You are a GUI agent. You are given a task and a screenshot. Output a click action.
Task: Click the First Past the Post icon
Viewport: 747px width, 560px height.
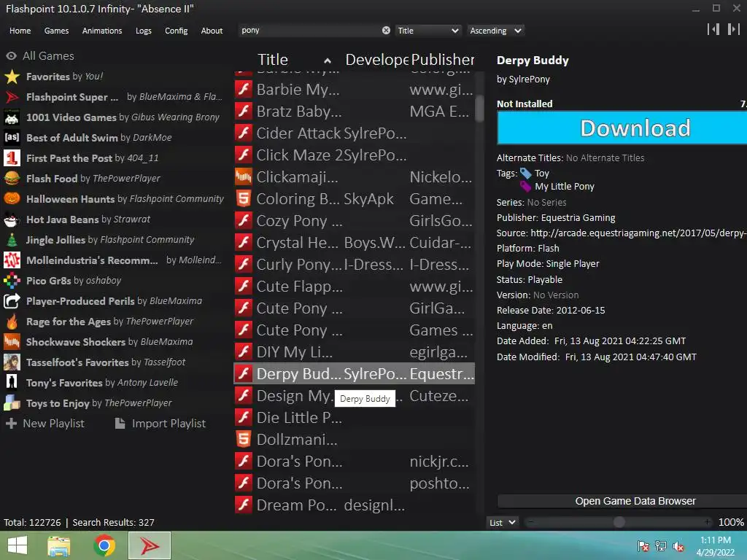click(12, 158)
